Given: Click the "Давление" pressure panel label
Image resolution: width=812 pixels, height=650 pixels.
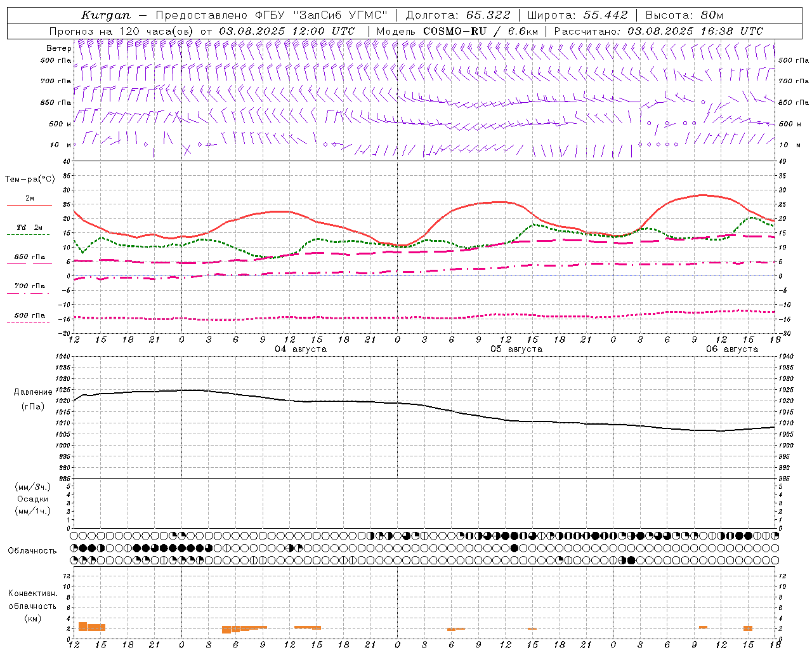Looking at the screenshot, I should pos(33,392).
